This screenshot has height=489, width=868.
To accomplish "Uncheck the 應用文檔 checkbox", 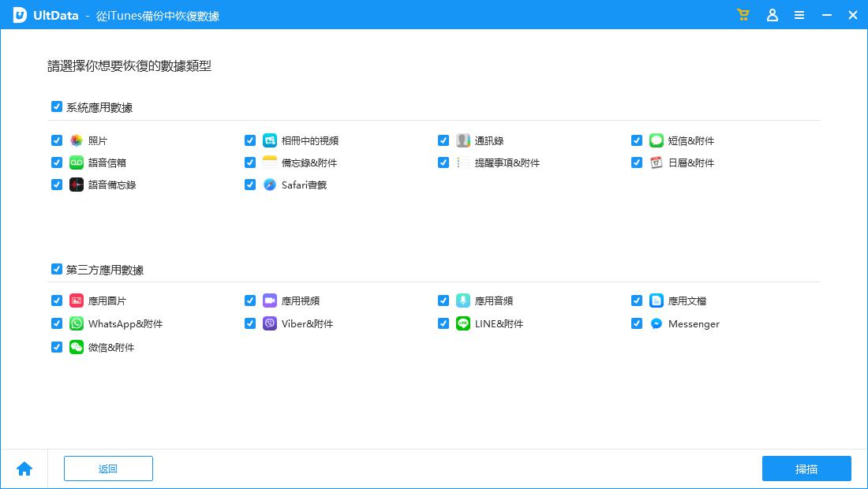I will [x=637, y=300].
